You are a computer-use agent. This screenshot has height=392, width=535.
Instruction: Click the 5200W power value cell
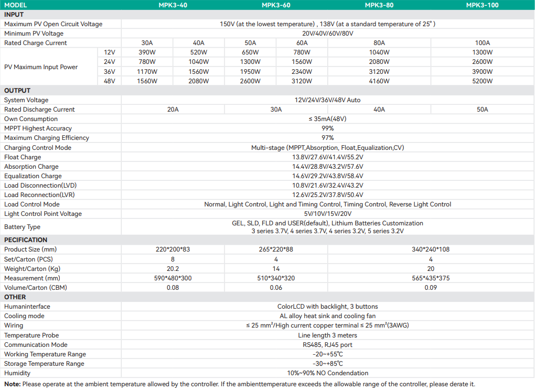(x=482, y=81)
